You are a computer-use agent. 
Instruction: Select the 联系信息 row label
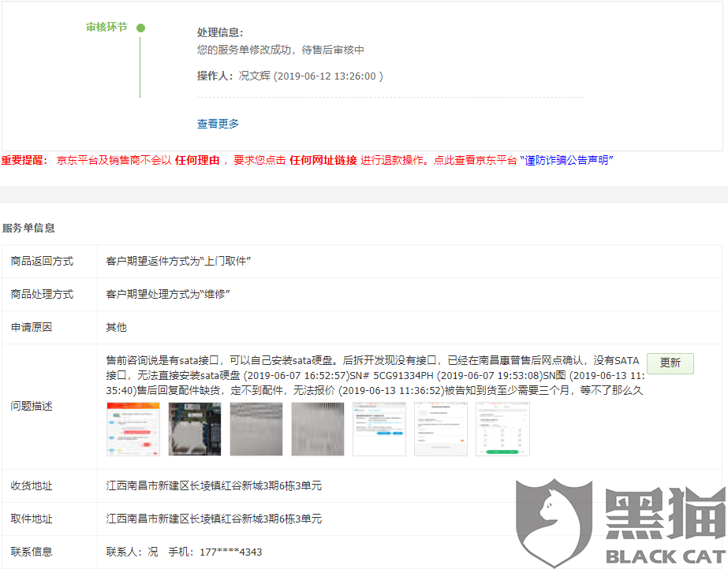coord(32,552)
